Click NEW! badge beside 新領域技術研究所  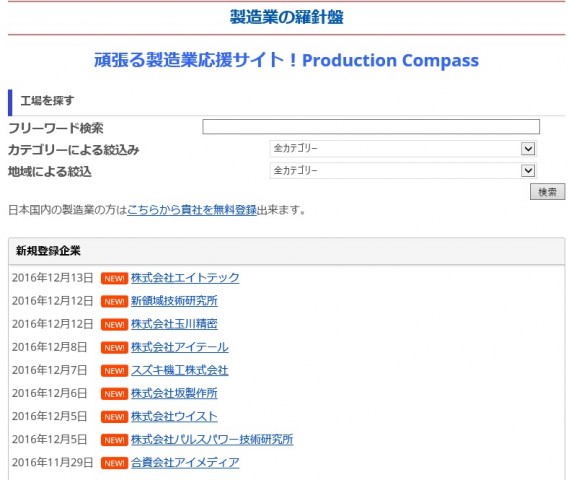(x=114, y=302)
